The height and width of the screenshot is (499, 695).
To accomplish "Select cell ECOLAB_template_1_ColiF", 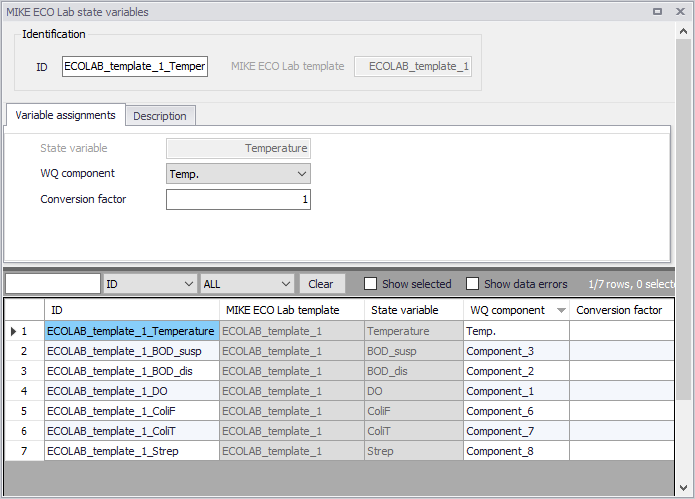I will click(x=132, y=411).
